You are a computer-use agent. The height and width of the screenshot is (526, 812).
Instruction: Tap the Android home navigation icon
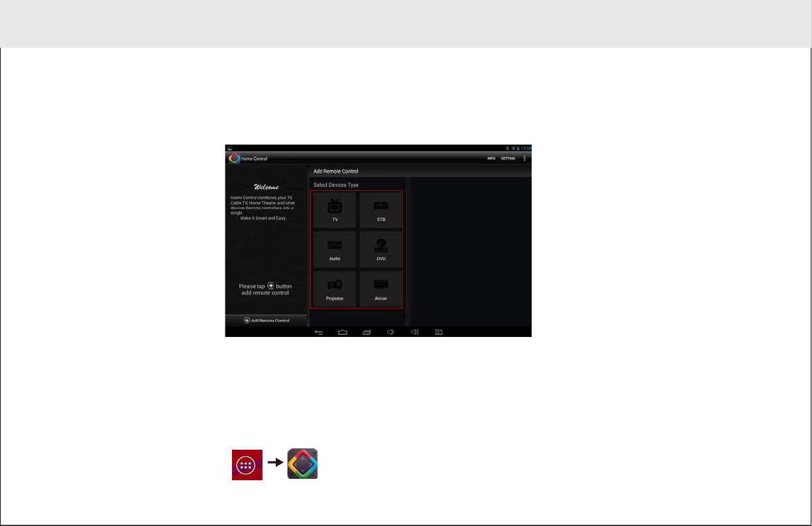(x=343, y=332)
